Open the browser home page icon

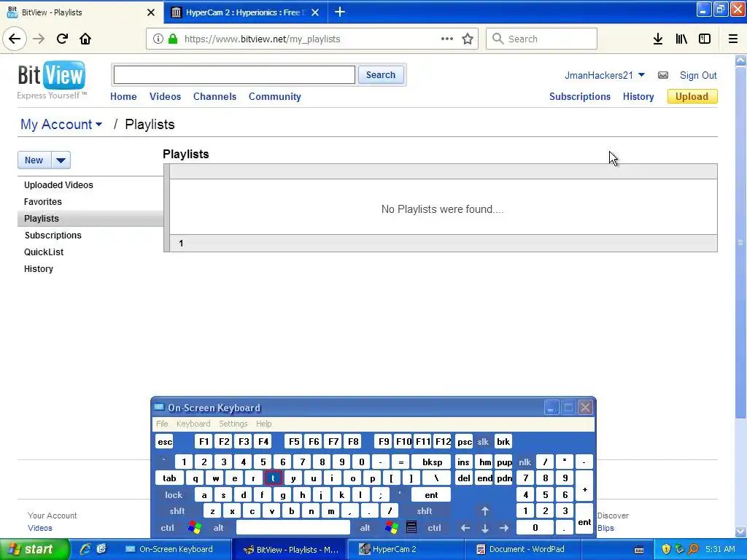click(x=85, y=39)
